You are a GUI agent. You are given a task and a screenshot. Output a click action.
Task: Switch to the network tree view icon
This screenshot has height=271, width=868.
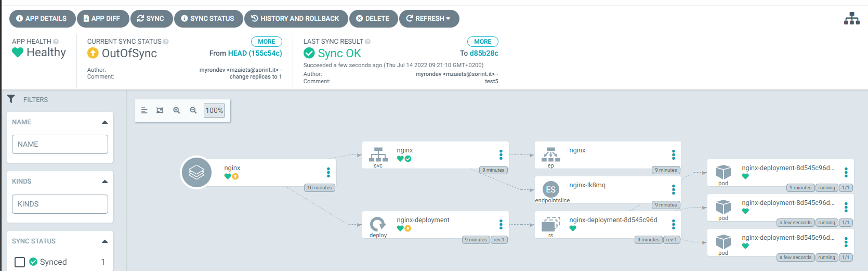point(851,19)
